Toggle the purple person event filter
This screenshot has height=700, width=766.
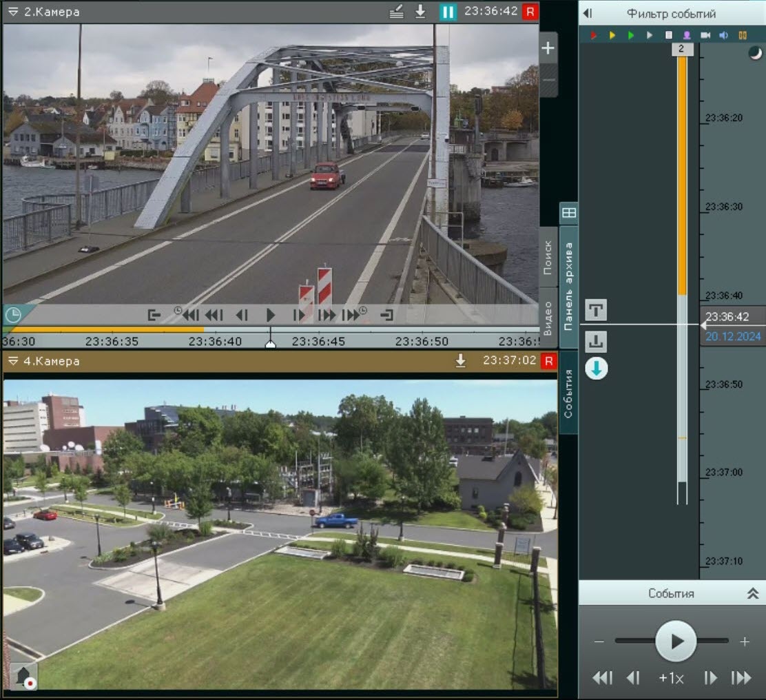pyautogui.click(x=687, y=34)
